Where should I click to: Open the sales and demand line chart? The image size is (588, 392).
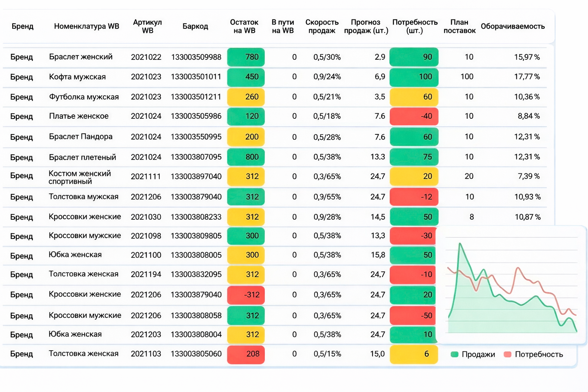click(512, 287)
